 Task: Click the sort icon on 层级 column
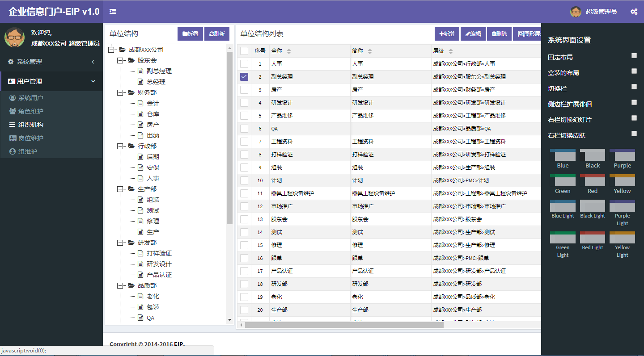(x=451, y=51)
